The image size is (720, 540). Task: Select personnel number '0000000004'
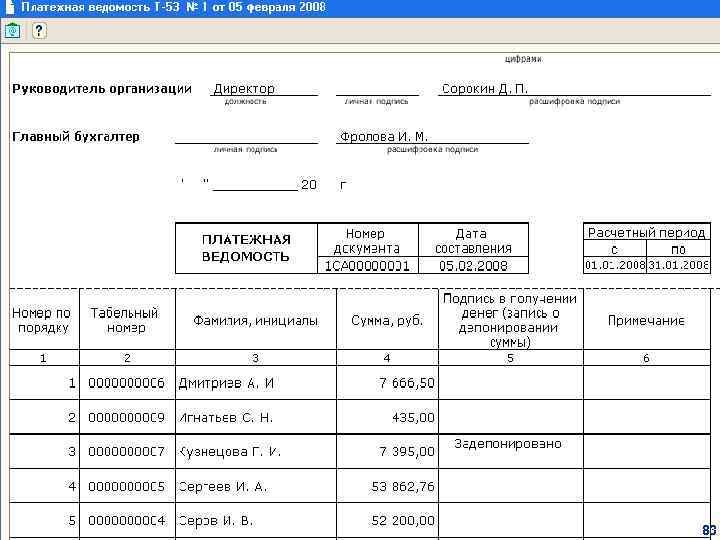[127, 520]
